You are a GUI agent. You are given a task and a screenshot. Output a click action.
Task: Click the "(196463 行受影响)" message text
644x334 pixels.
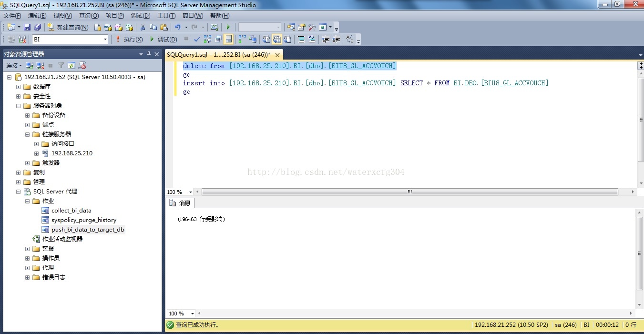point(201,220)
